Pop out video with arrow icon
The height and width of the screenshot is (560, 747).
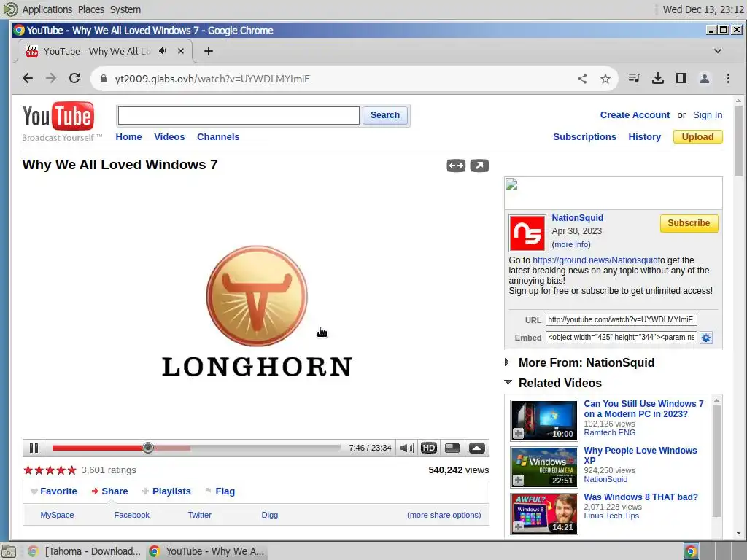pyautogui.click(x=479, y=166)
